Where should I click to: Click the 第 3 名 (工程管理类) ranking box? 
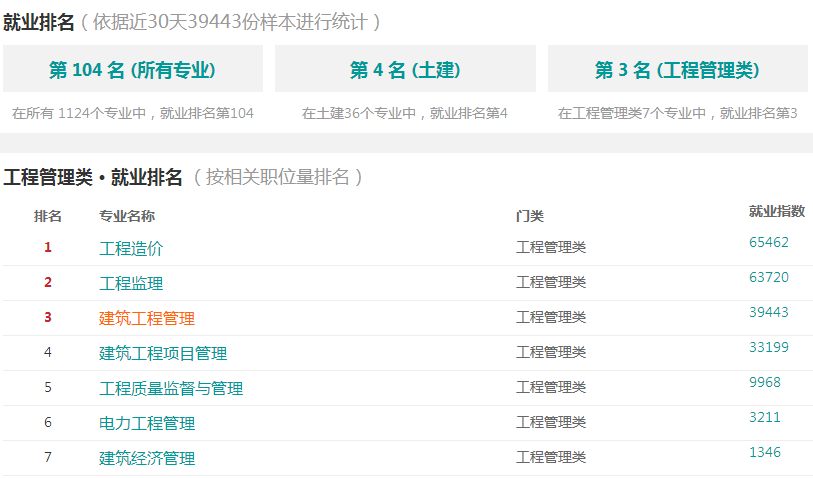(x=677, y=69)
